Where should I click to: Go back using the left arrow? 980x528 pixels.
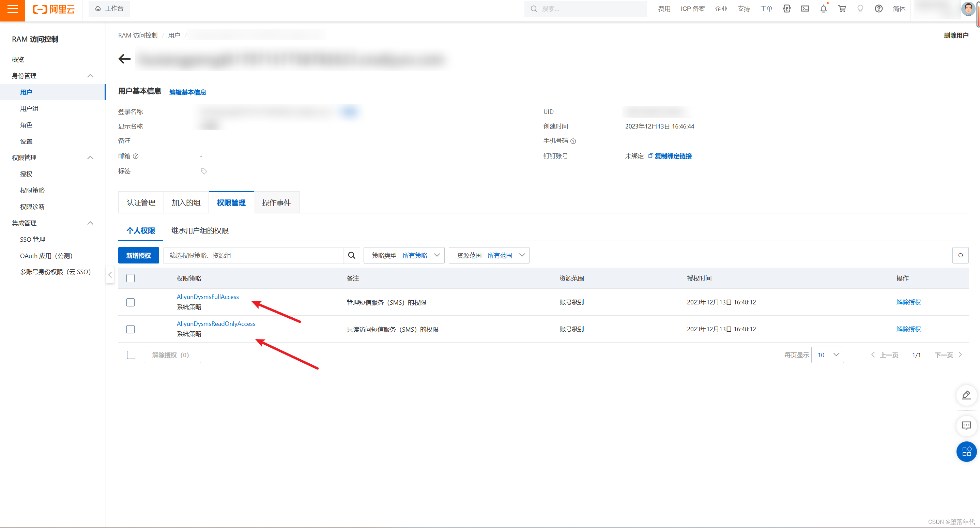point(124,59)
